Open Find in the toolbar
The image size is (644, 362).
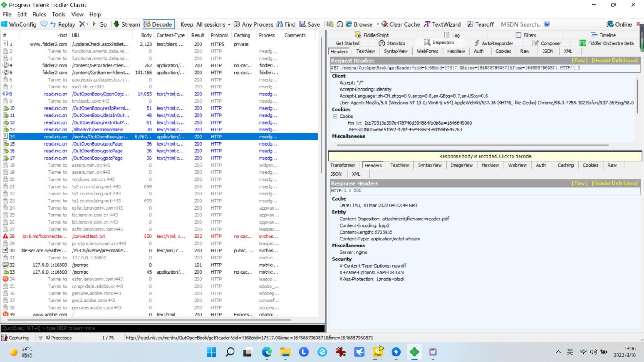(x=286, y=24)
